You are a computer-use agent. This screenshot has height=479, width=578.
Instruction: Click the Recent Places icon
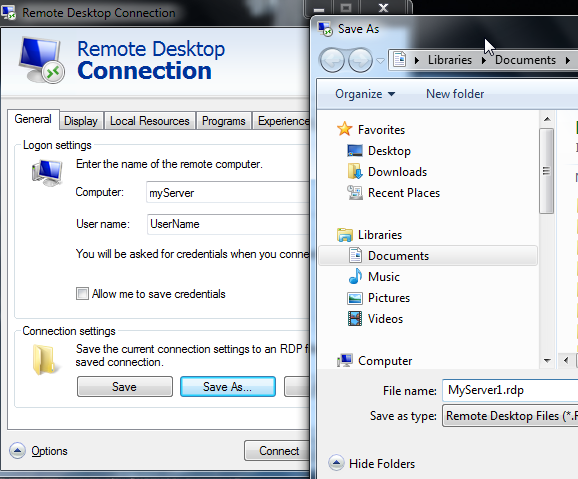coord(355,192)
